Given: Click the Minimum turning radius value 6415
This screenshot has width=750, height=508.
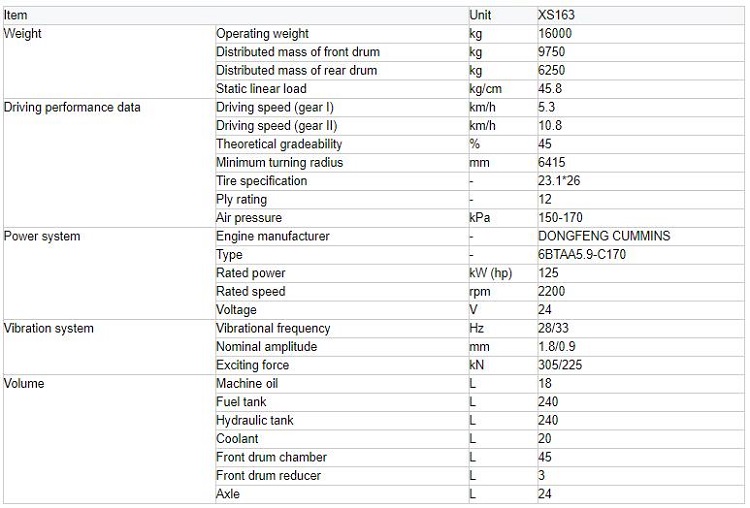Looking at the screenshot, I should point(551,162).
